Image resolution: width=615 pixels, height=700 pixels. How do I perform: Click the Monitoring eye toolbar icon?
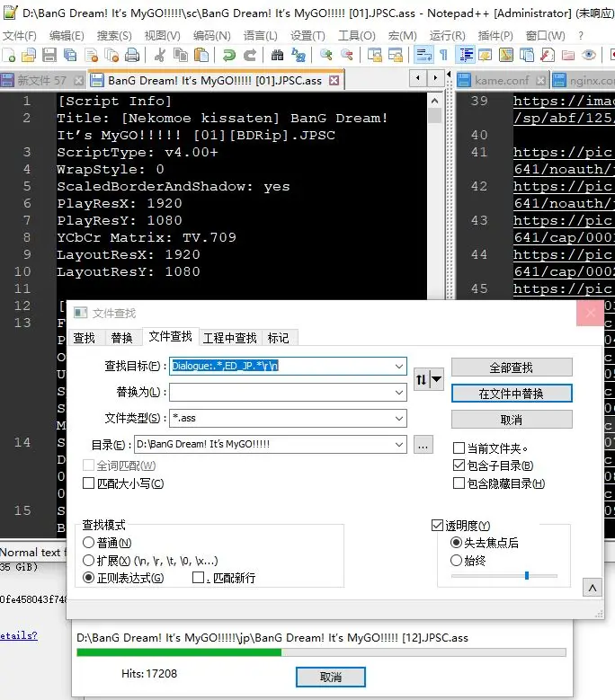click(x=589, y=56)
